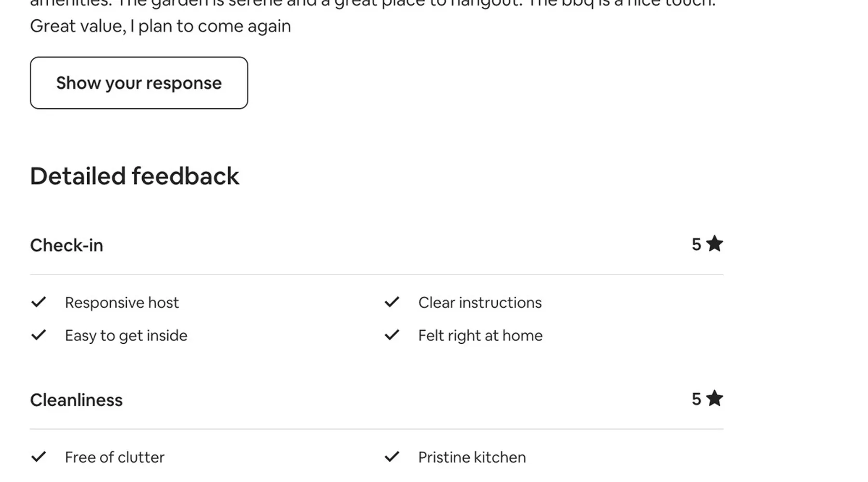Click the Responsive host text label
Image resolution: width=868 pixels, height=482 pixels.
(x=122, y=303)
